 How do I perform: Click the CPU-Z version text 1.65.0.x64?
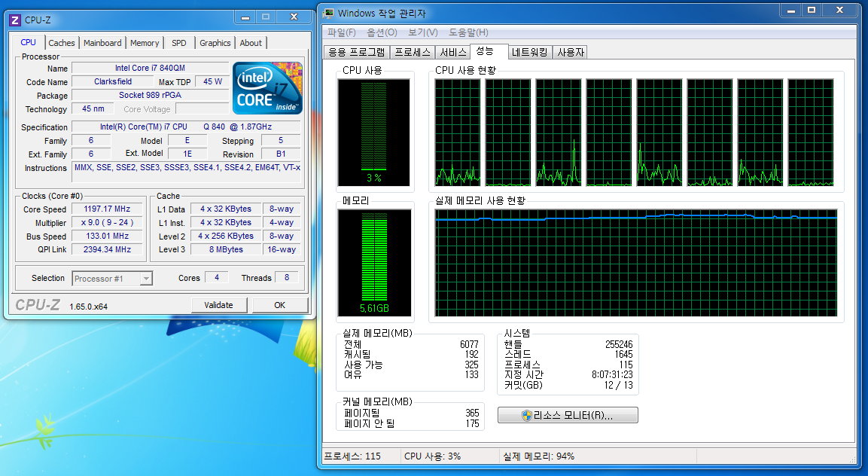click(89, 307)
